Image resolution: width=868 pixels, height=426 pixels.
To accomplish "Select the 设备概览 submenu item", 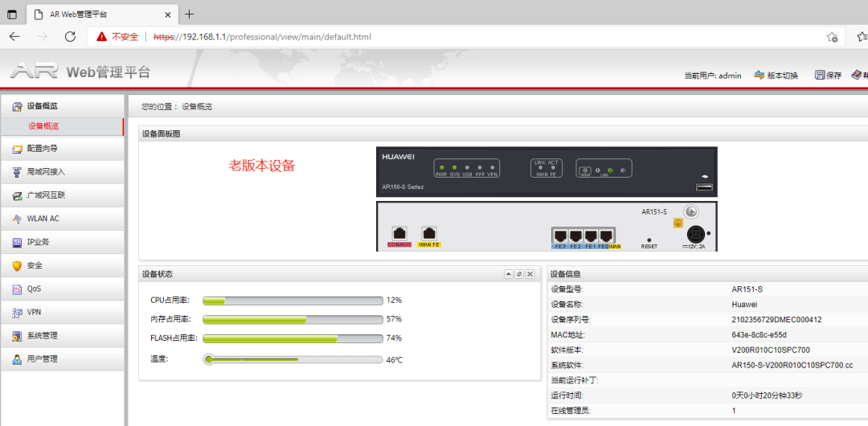I will pyautogui.click(x=62, y=126).
